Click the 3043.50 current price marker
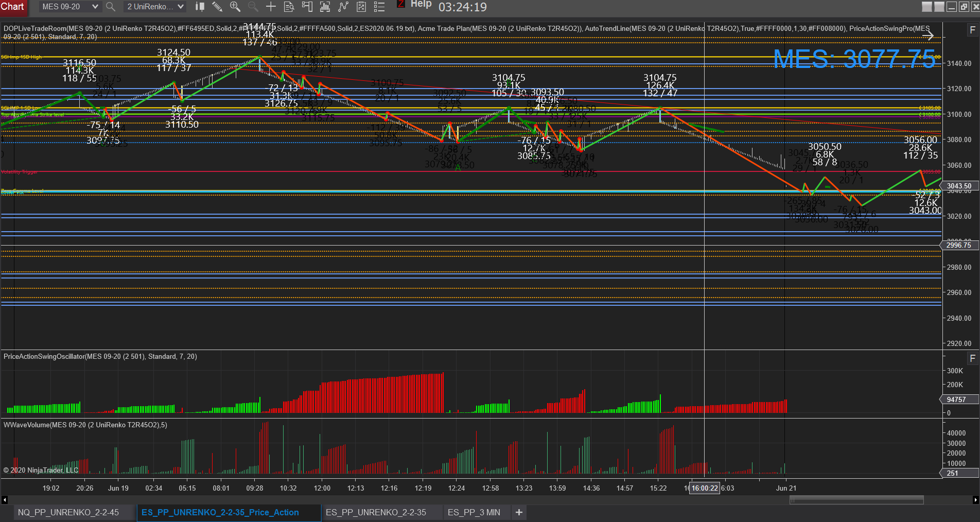This screenshot has width=980, height=522. tap(959, 186)
